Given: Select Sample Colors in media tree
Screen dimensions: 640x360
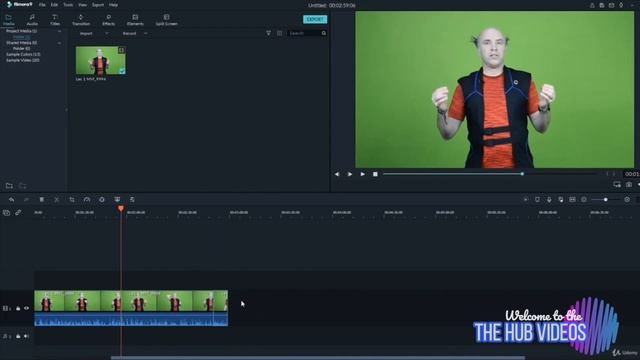Looking at the screenshot, I should [x=23, y=54].
